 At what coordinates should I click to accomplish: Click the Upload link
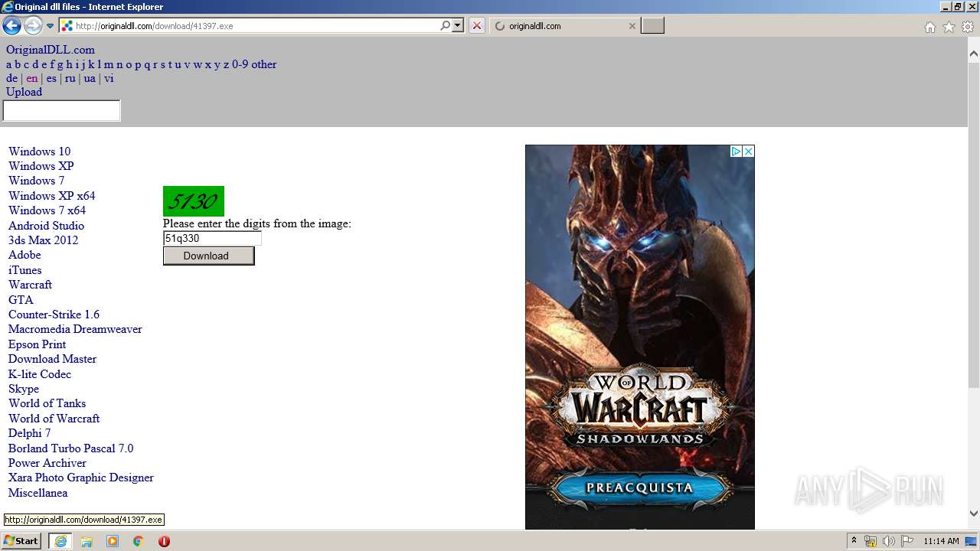click(24, 92)
